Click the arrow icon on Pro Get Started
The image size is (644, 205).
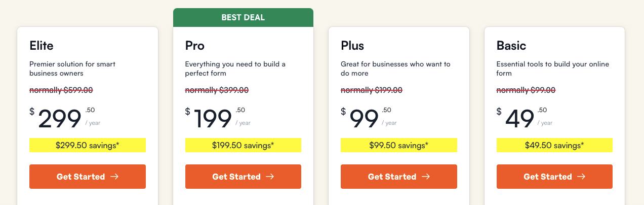(x=270, y=177)
